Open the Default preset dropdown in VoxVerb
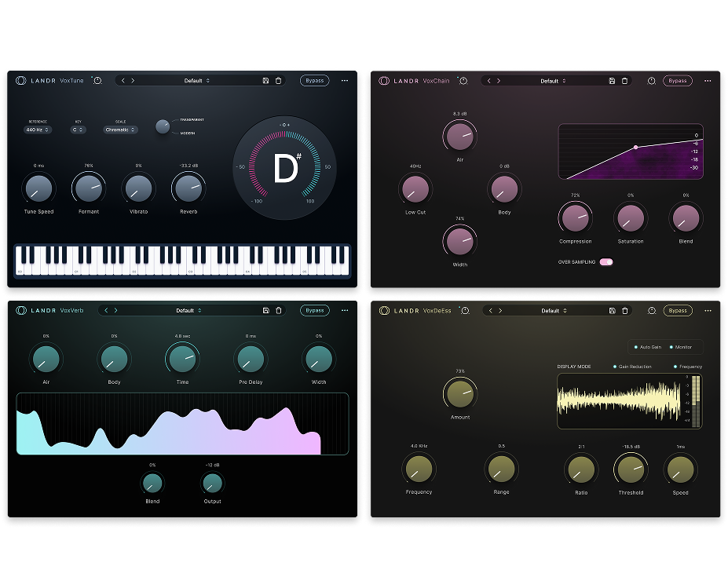Viewport: 728px width, 588px height. point(188,310)
